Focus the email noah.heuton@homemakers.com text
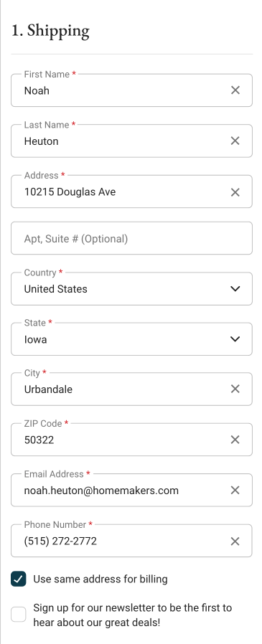This screenshot has width=262, height=644. [x=101, y=491]
